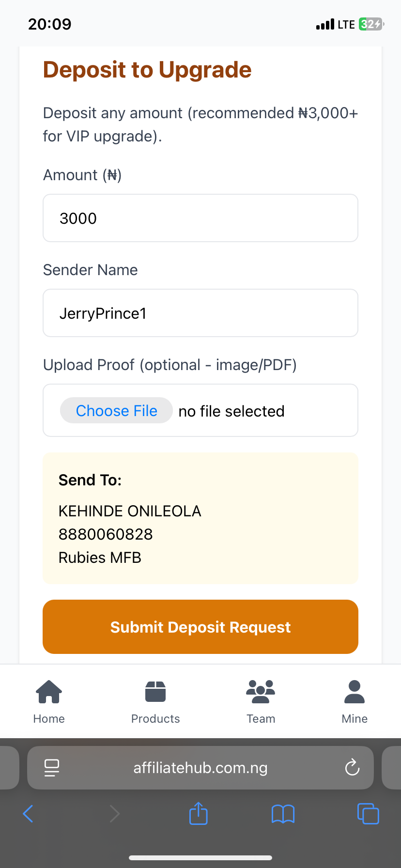401x868 pixels.
Task: Tap the battery indicator in status bar
Action: tap(371, 24)
